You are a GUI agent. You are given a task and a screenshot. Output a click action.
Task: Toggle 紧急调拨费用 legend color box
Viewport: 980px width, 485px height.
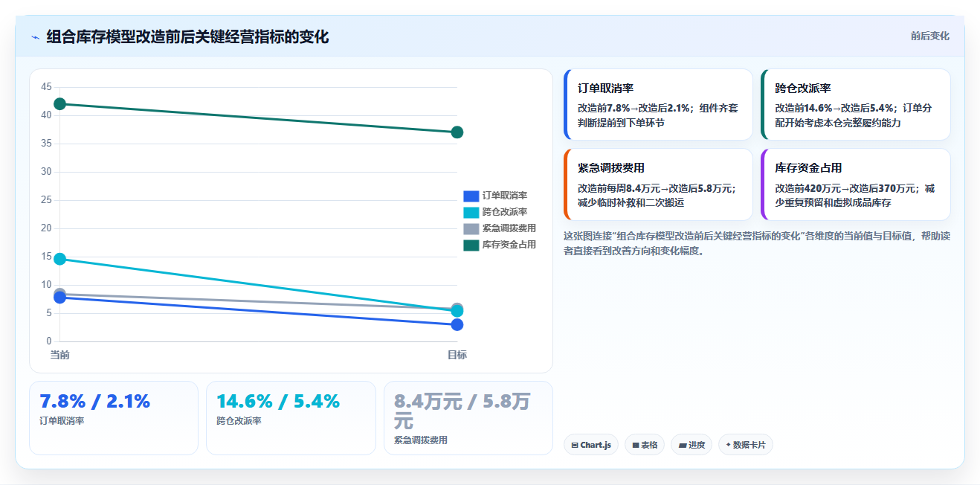click(471, 228)
